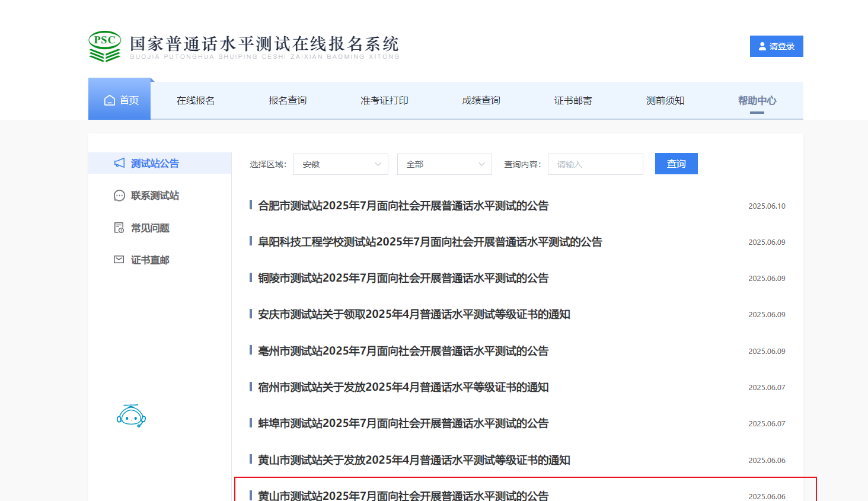Open 黄山市测试站关于发放 certificate notice
Image resolution: width=868 pixels, height=501 pixels.
click(414, 460)
